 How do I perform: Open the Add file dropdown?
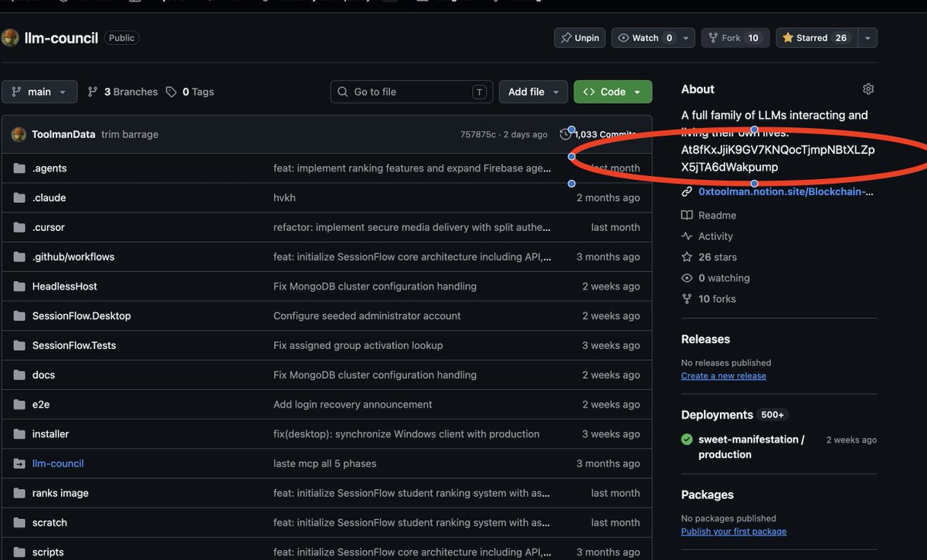coord(533,92)
